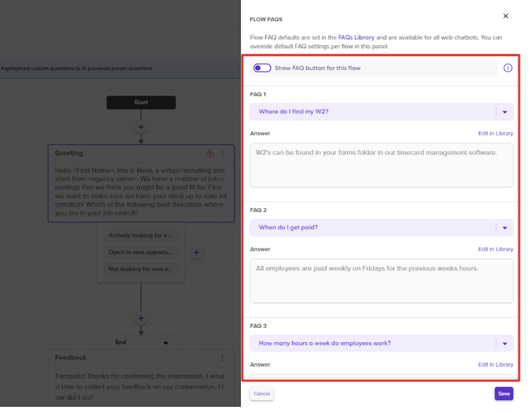Cancel the FAQ changes
The image size is (532, 413).
click(x=262, y=394)
